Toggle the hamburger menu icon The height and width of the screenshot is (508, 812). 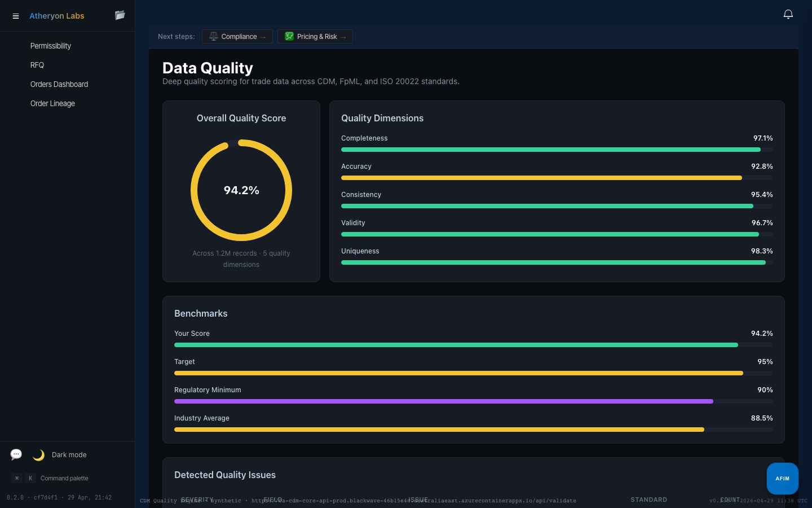pyautogui.click(x=16, y=16)
